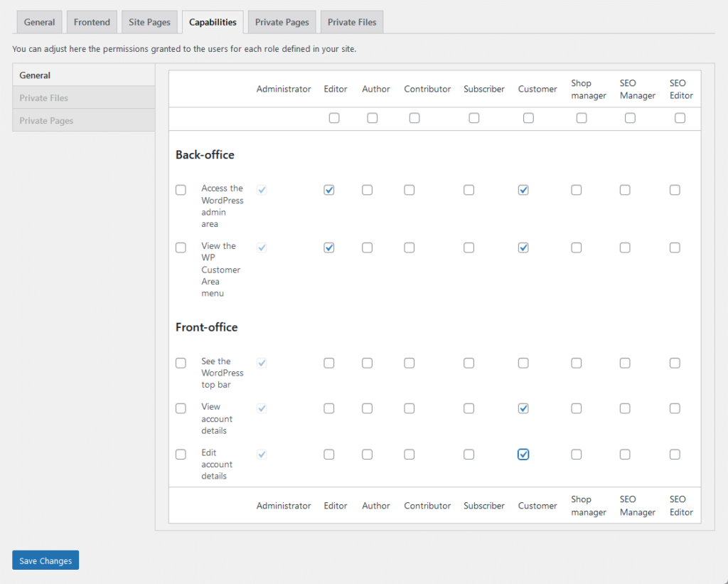
Task: Check the row checkbox for Edit account details
Action: (x=181, y=455)
